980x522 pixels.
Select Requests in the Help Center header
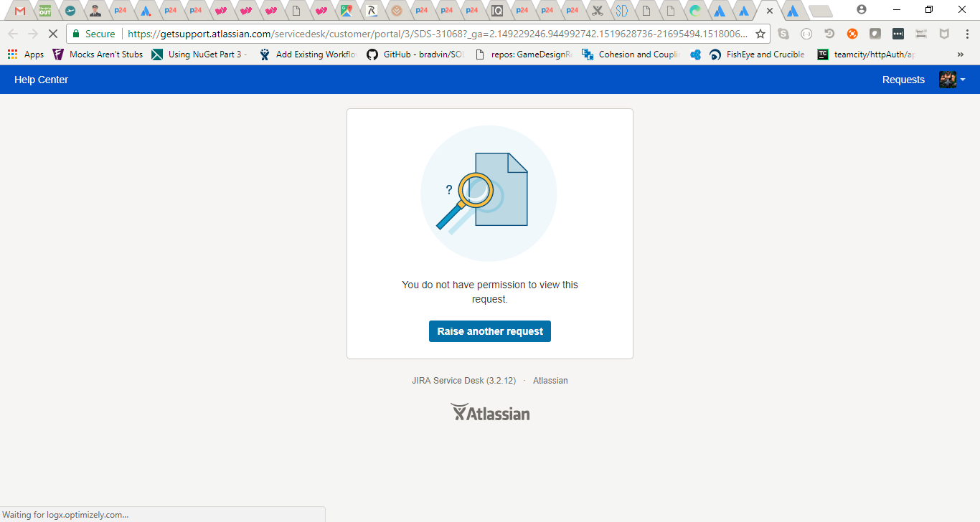click(x=903, y=80)
